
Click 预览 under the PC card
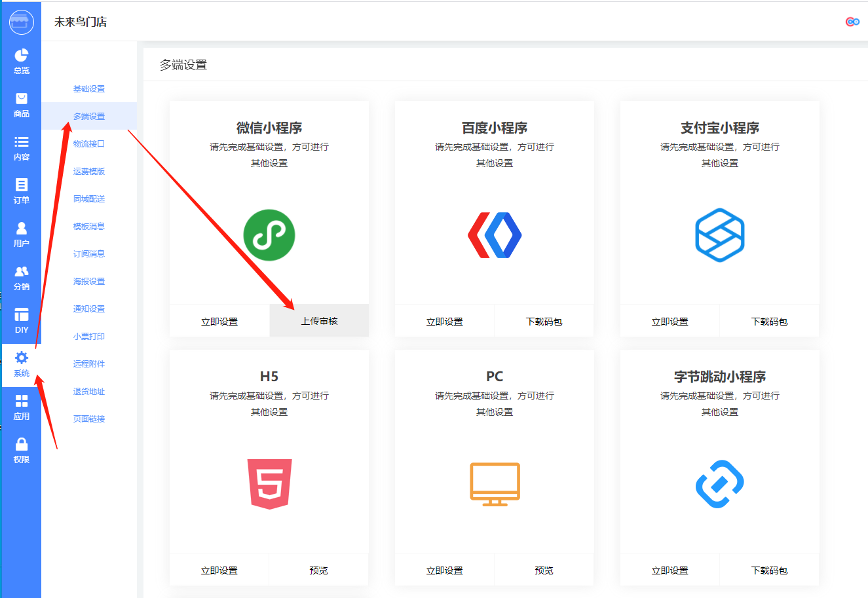(x=544, y=570)
